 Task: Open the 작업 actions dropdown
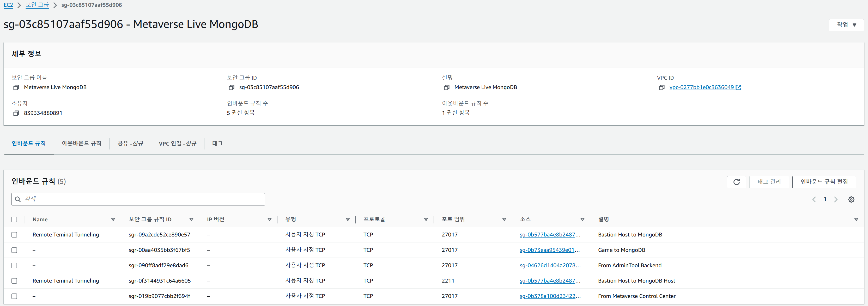point(846,25)
